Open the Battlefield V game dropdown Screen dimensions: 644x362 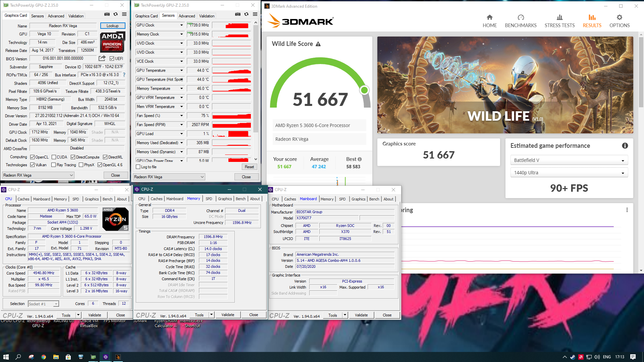pos(569,160)
